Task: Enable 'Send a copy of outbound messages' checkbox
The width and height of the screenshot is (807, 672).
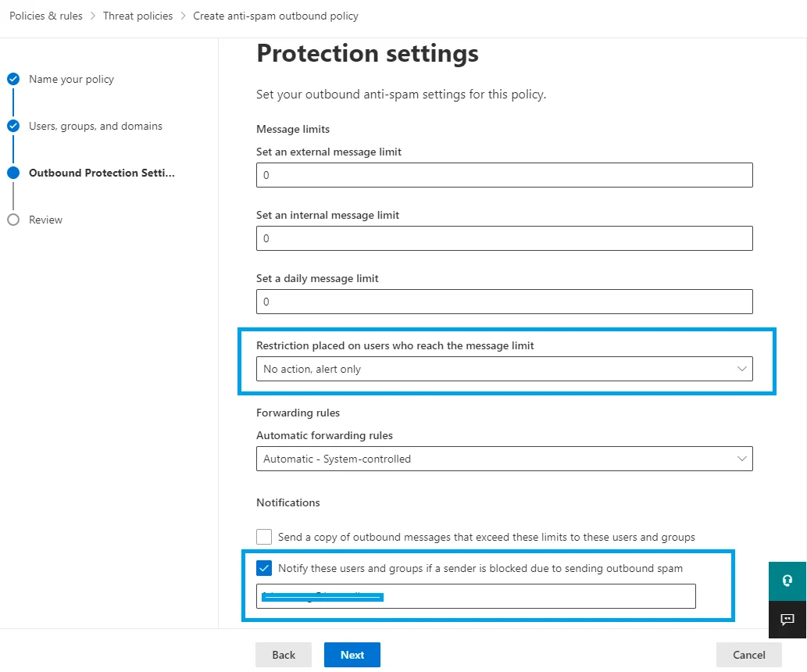Action: (x=264, y=537)
